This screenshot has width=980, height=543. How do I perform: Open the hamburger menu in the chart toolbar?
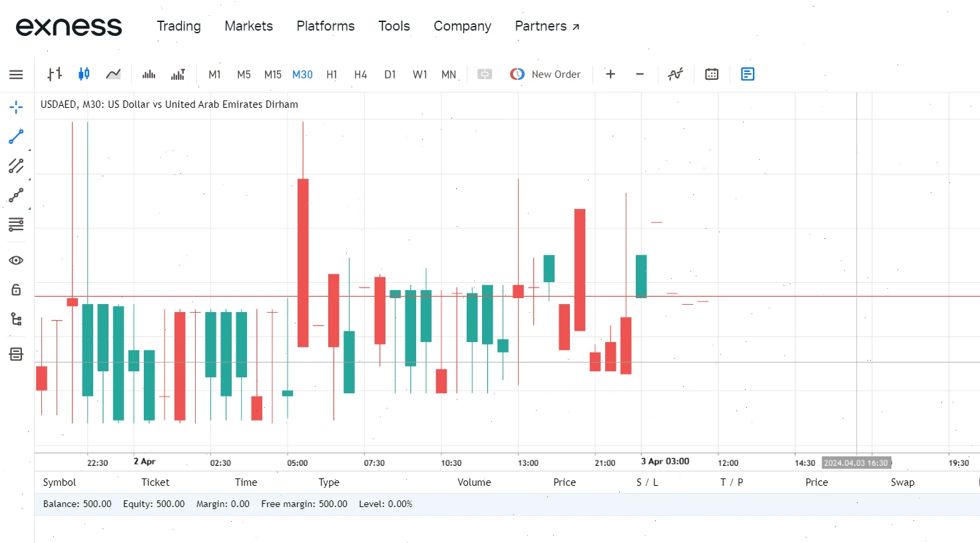(x=16, y=75)
